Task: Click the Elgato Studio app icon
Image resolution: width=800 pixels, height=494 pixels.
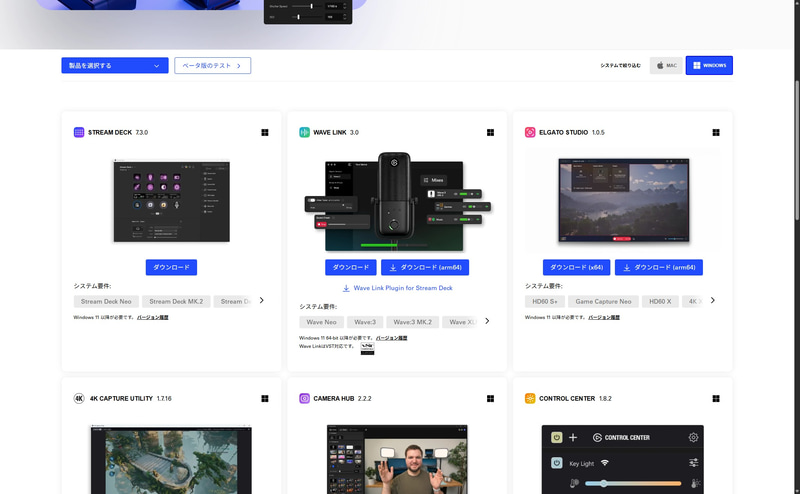Action: [x=530, y=132]
